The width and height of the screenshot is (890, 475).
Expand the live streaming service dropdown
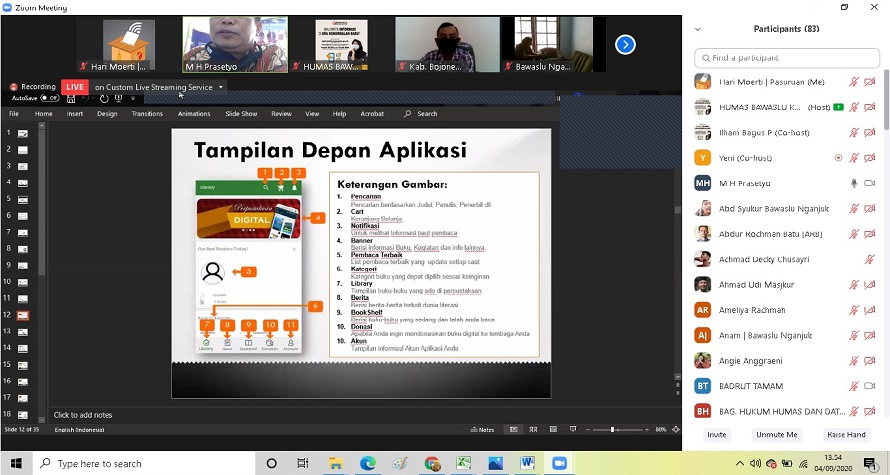pyautogui.click(x=221, y=87)
